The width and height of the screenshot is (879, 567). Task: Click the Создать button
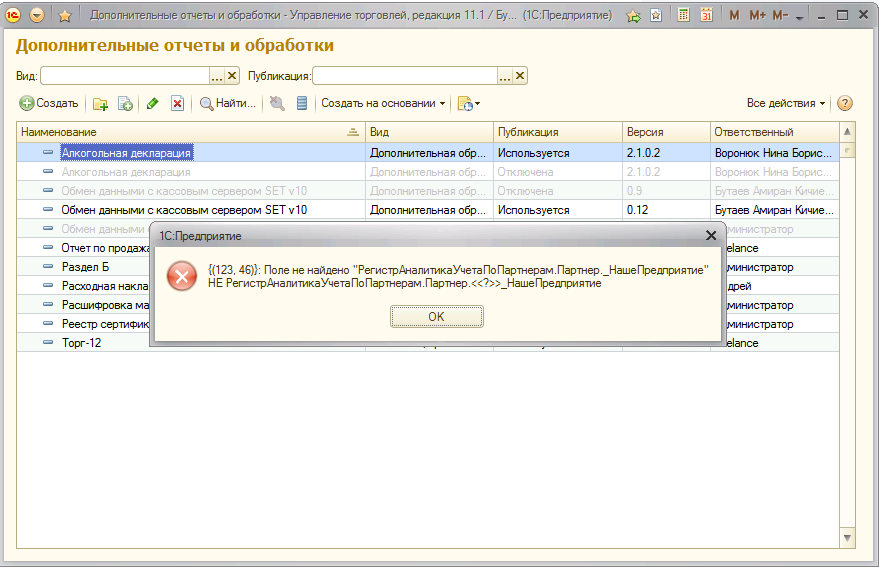click(x=49, y=103)
